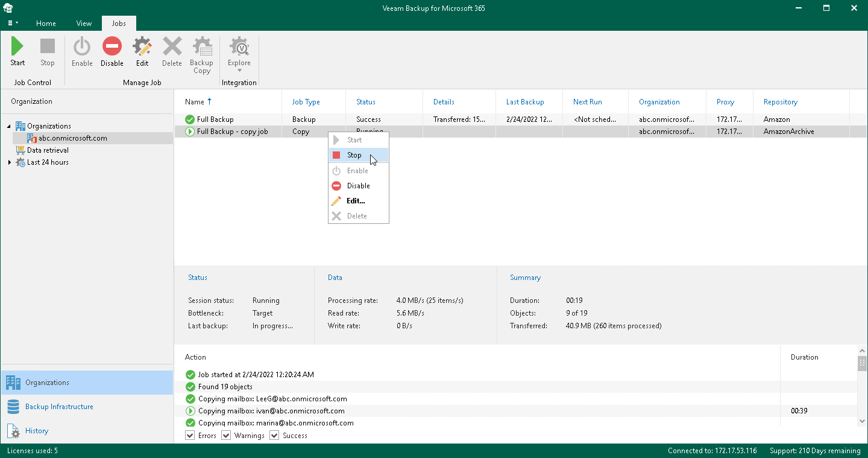Open the main application menu button
868x458 pixels.
(x=11, y=24)
